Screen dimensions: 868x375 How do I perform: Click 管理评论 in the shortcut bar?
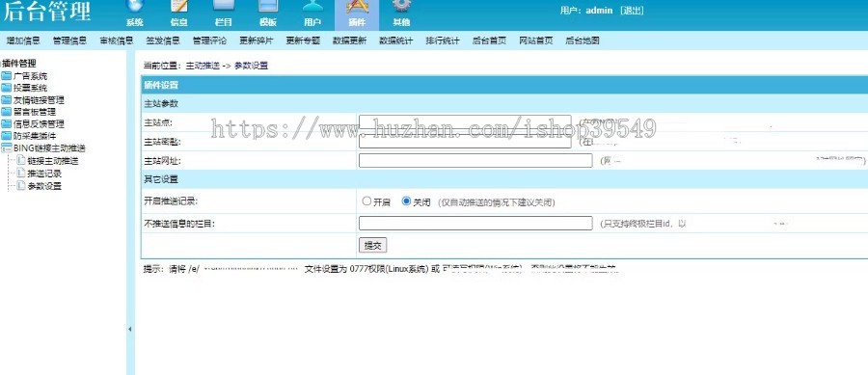[x=209, y=40]
